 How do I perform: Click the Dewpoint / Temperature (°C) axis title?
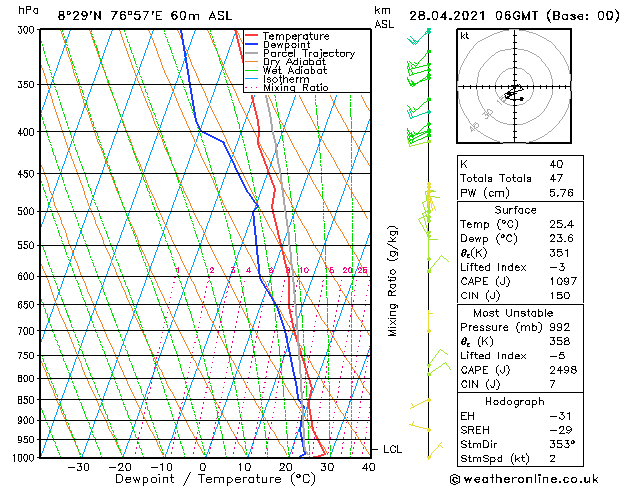pyautogui.click(x=215, y=479)
